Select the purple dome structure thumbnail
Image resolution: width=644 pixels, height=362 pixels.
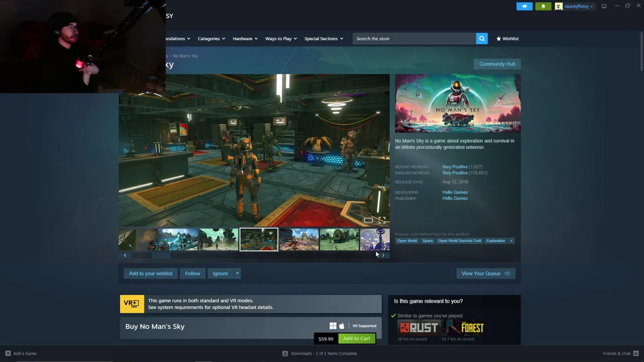[375, 239]
